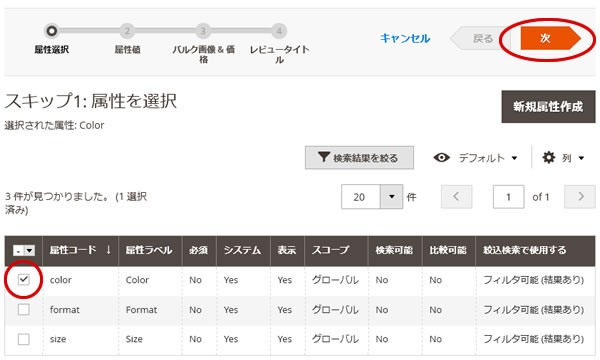Viewport: 600px width, 360px height.
Task: Click フィルタ可能 (結果あり) in the size row
Action: 533,339
